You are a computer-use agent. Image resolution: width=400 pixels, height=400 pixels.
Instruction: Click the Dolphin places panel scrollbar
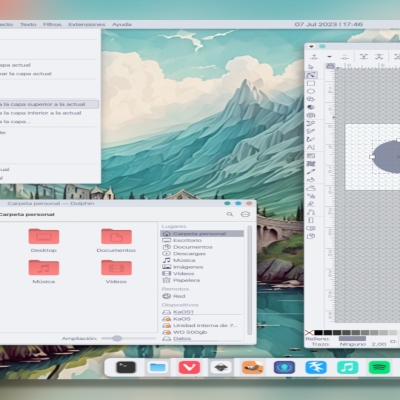[x=249, y=280]
